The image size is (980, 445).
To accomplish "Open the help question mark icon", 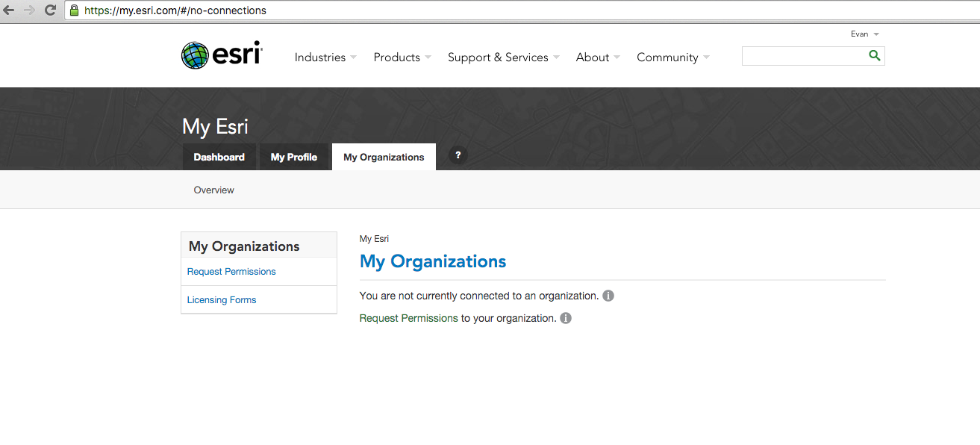I will pyautogui.click(x=458, y=155).
